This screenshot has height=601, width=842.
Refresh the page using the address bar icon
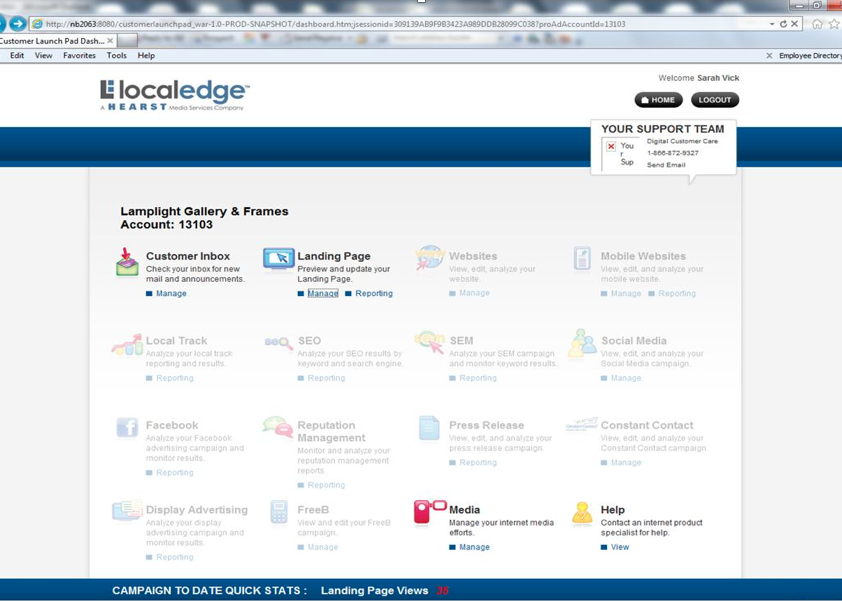pos(783,24)
